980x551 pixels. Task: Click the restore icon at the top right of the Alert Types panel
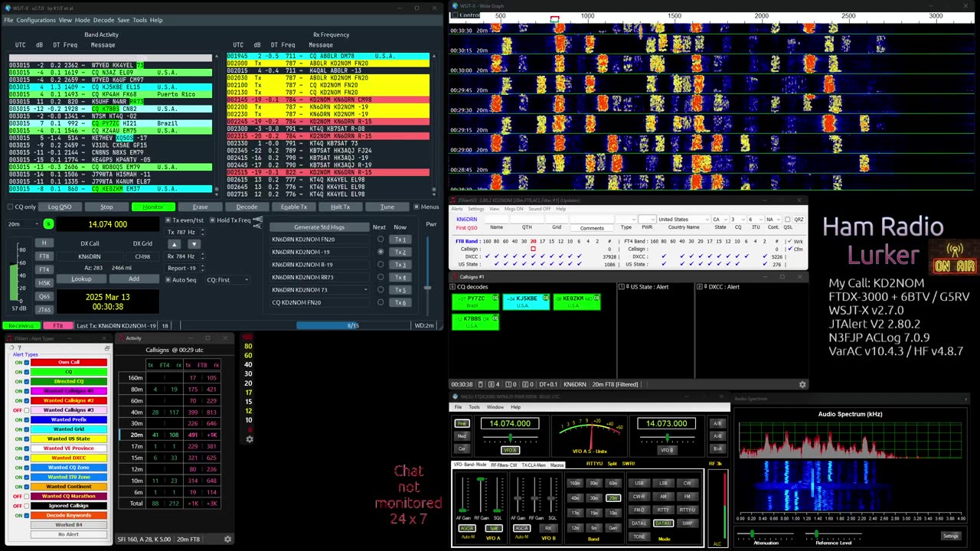(x=106, y=348)
